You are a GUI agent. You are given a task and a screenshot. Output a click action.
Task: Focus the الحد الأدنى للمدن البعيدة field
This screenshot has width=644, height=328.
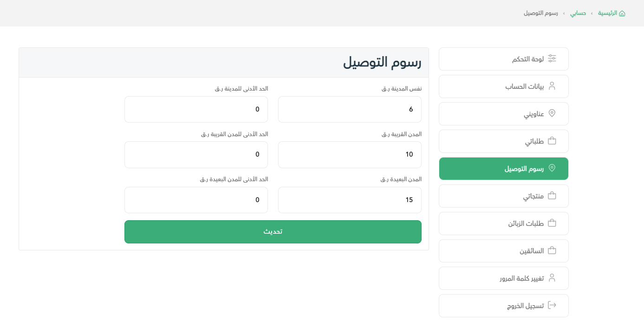click(196, 200)
